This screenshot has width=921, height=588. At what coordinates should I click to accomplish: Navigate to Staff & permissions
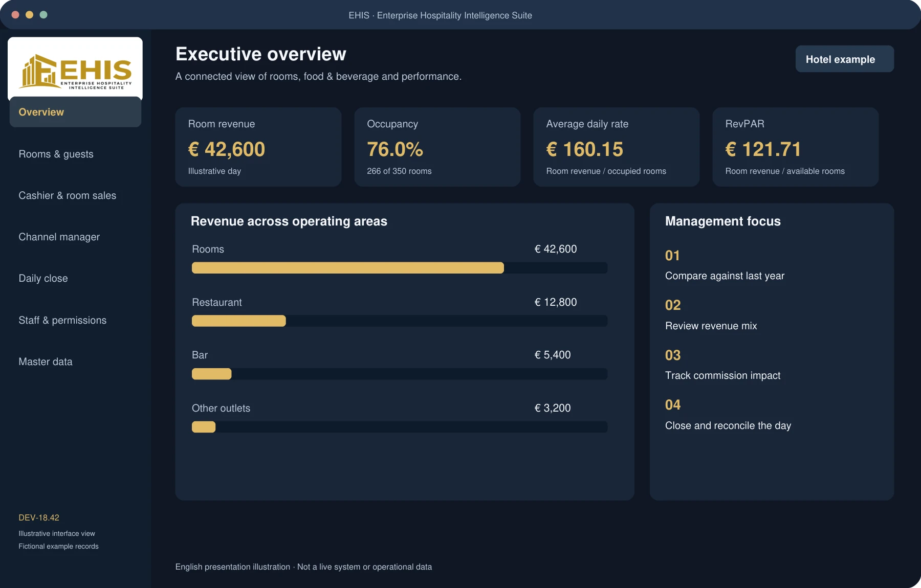pos(62,320)
